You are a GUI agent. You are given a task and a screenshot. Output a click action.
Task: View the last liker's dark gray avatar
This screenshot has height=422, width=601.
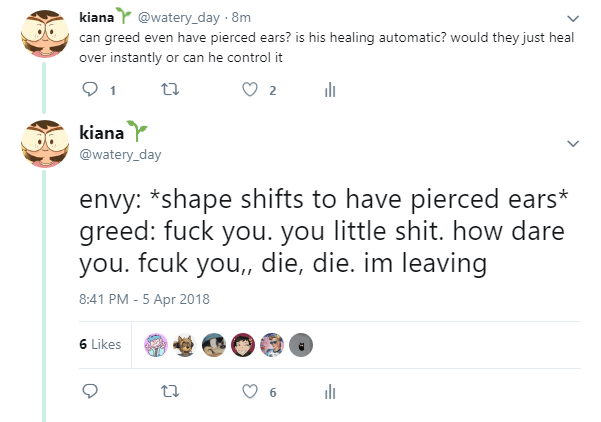302,345
